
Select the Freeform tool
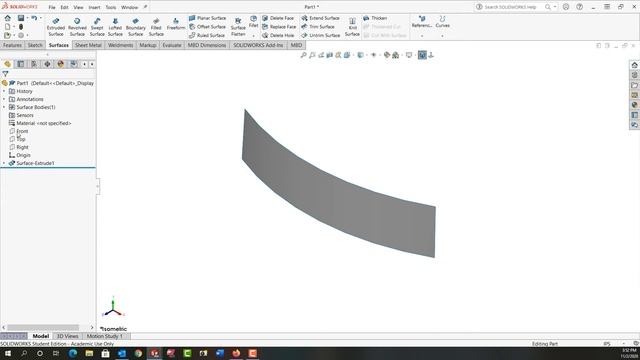pos(176,24)
